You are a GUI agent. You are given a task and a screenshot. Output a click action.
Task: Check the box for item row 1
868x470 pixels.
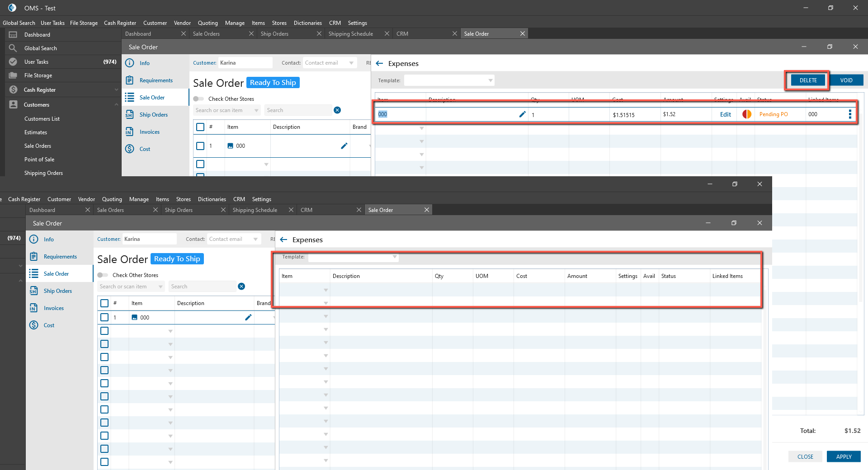click(200, 146)
